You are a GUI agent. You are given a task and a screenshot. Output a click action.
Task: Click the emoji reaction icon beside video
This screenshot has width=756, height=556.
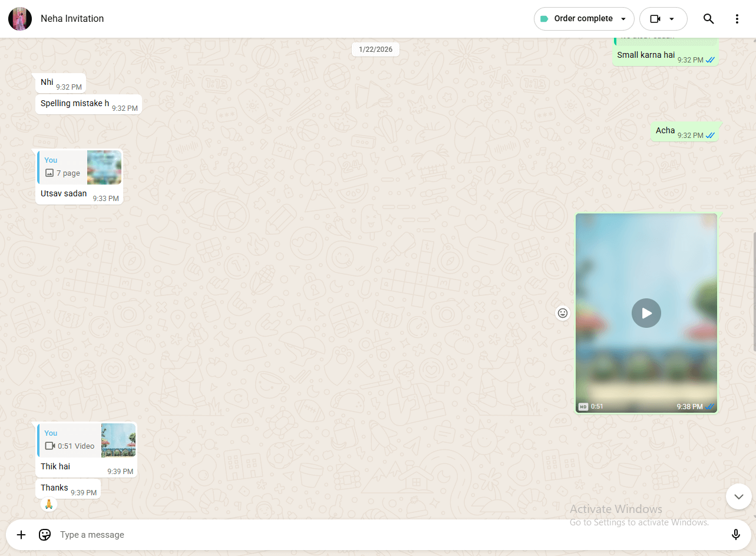tap(563, 313)
